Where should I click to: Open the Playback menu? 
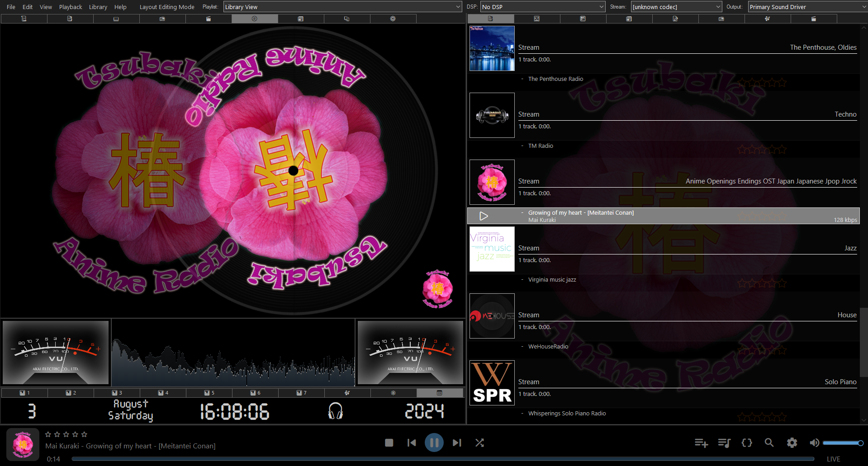click(x=71, y=7)
